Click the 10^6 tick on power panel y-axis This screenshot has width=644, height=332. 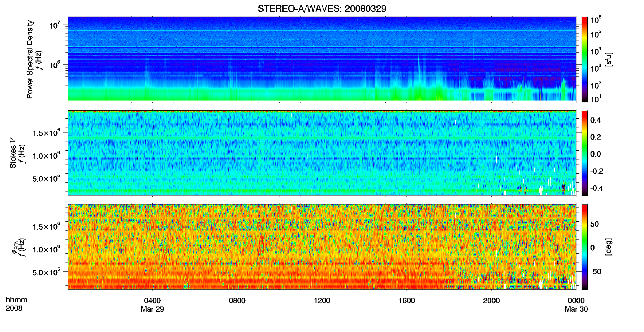click(x=54, y=65)
